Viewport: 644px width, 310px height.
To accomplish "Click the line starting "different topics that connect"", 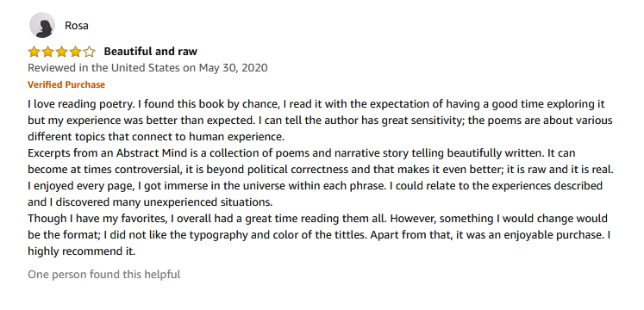I will pos(156,137).
